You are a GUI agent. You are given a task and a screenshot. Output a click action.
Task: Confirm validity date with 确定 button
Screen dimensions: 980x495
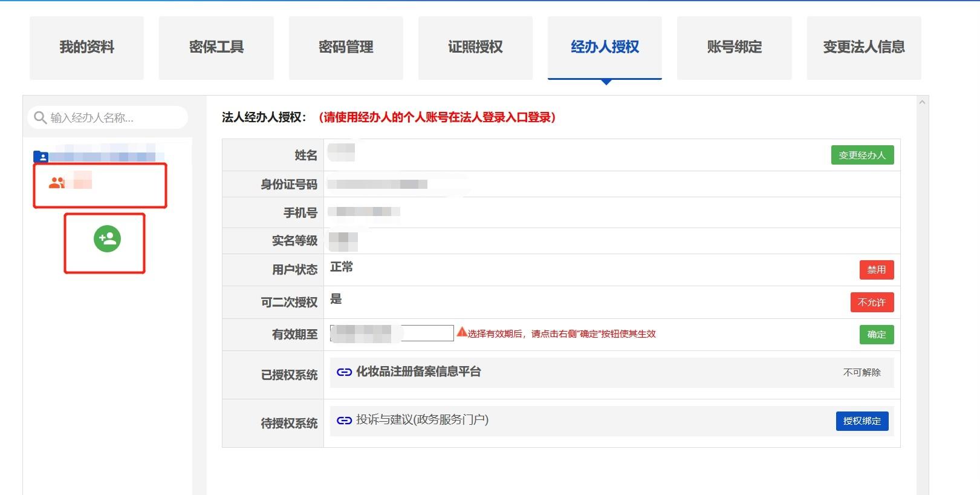coord(876,335)
